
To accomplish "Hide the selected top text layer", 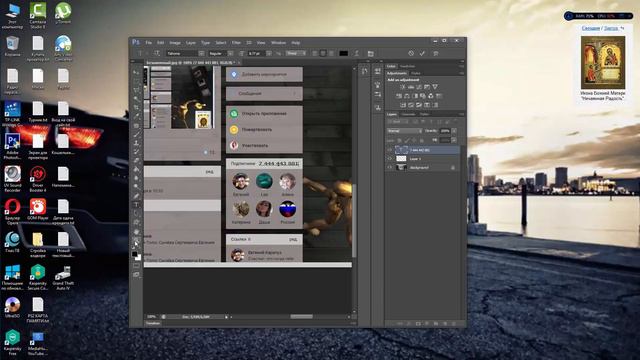I will pos(390,150).
